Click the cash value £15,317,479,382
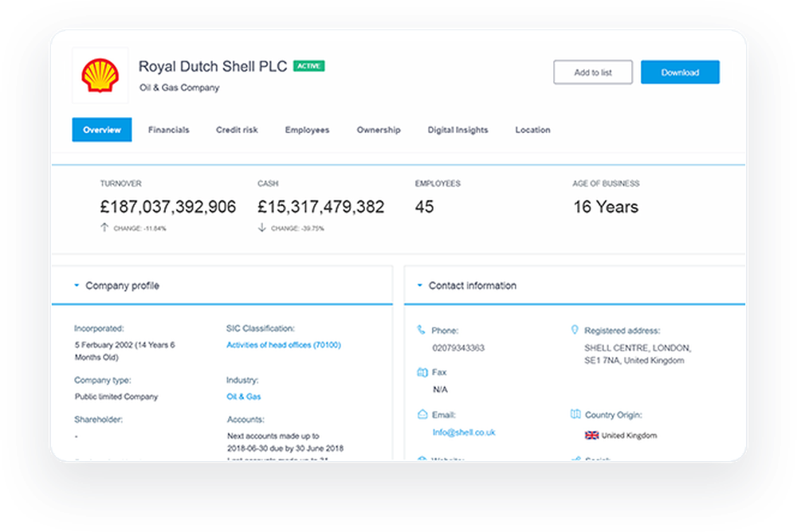797x532 pixels. point(321,207)
